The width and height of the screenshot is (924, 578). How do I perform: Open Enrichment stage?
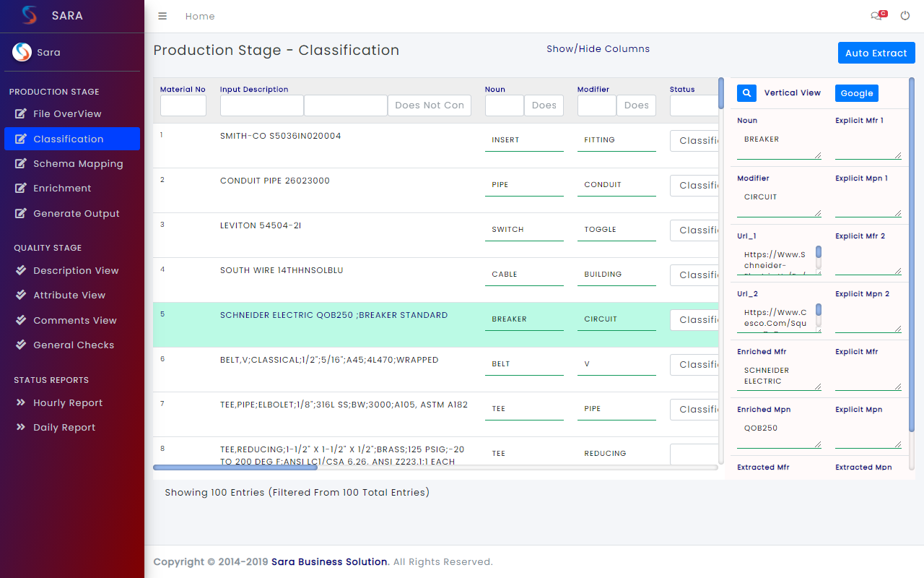point(72,188)
